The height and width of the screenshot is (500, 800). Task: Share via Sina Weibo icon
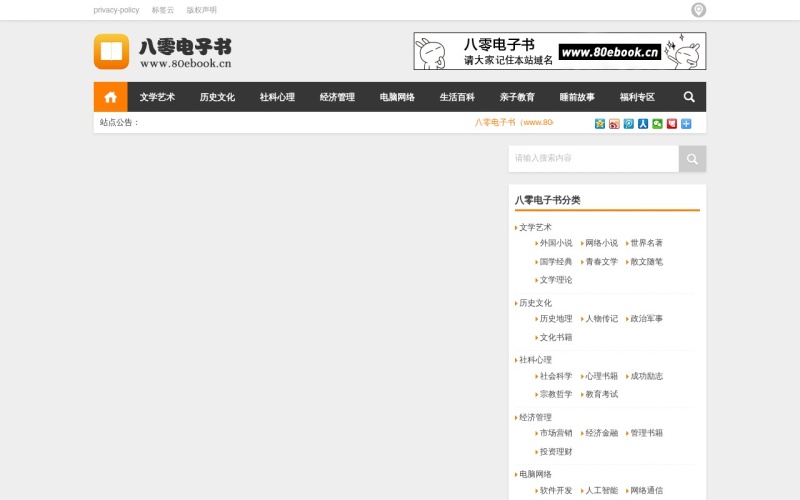[614, 123]
